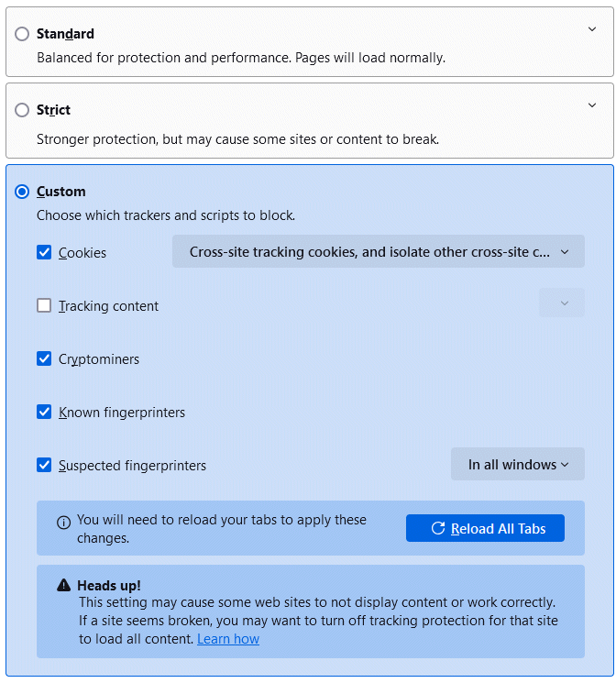Select the Strict protection radio button

[x=22, y=110]
